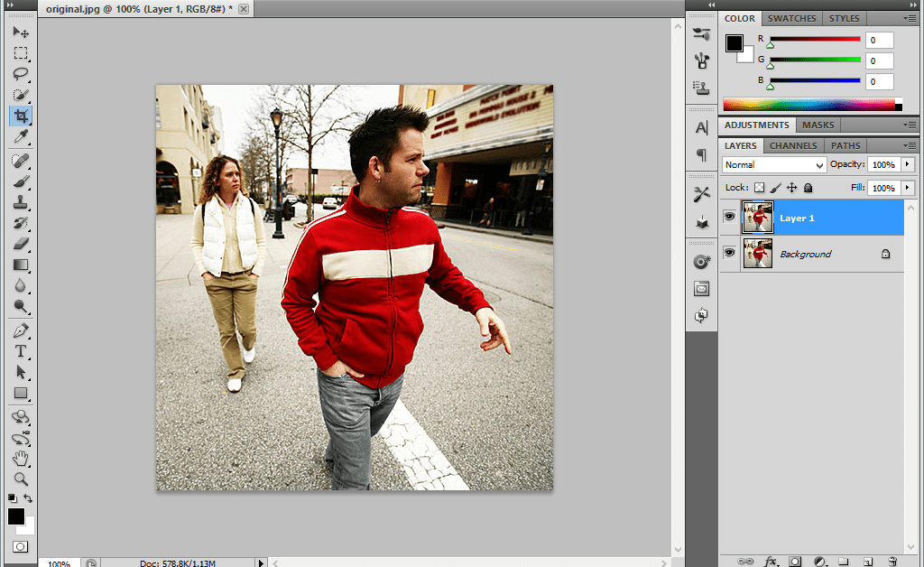Select the Adjustments tab
Viewport: 924px width, 567px height.
pos(757,125)
